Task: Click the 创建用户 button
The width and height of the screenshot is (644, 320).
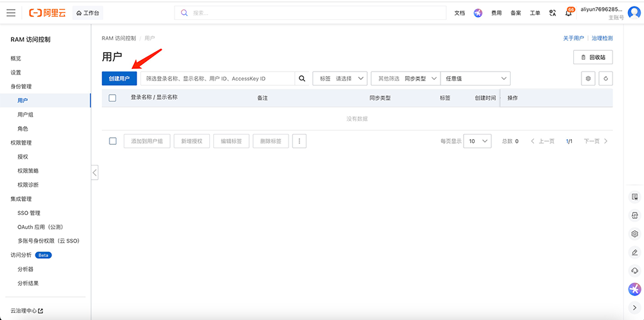Action: coord(119,79)
